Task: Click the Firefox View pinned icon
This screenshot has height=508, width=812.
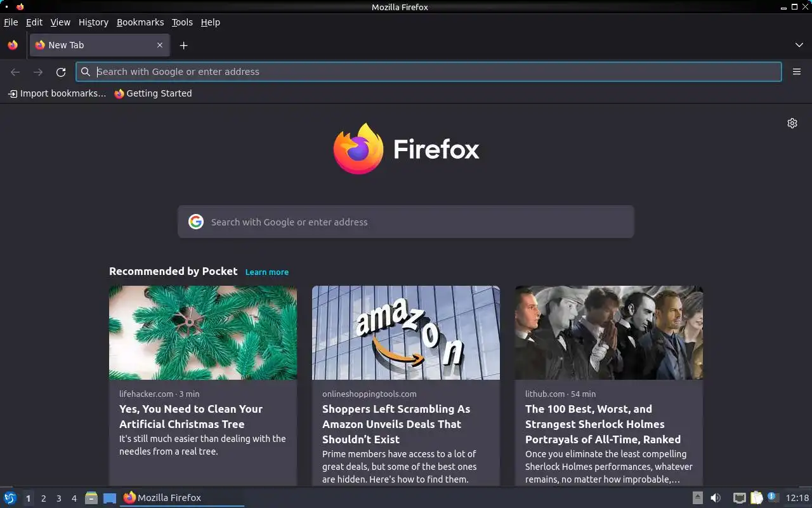Action: 13,45
